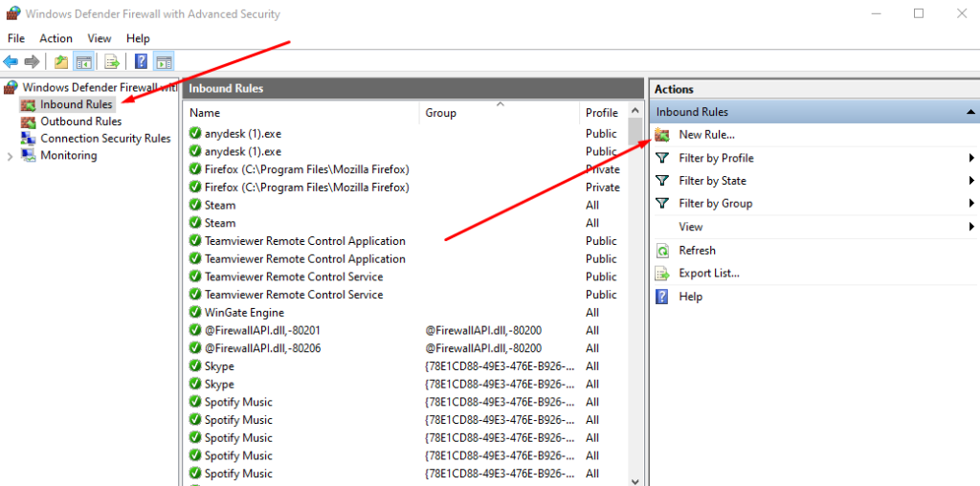
Task: Click the gray Forward arrow in toolbar
Action: pos(32,61)
